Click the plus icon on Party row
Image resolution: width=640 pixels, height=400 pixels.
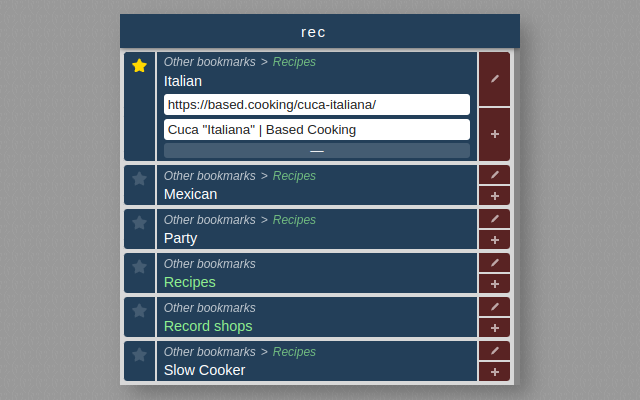(x=494, y=240)
